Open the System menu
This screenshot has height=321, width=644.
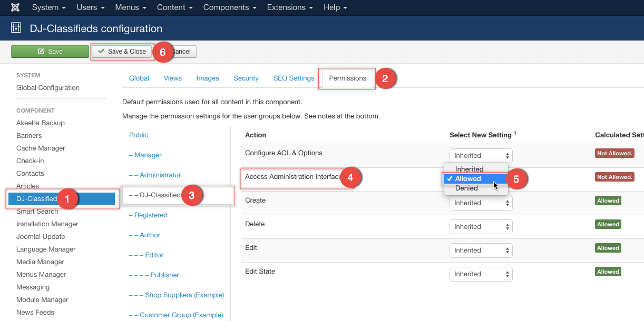(48, 7)
